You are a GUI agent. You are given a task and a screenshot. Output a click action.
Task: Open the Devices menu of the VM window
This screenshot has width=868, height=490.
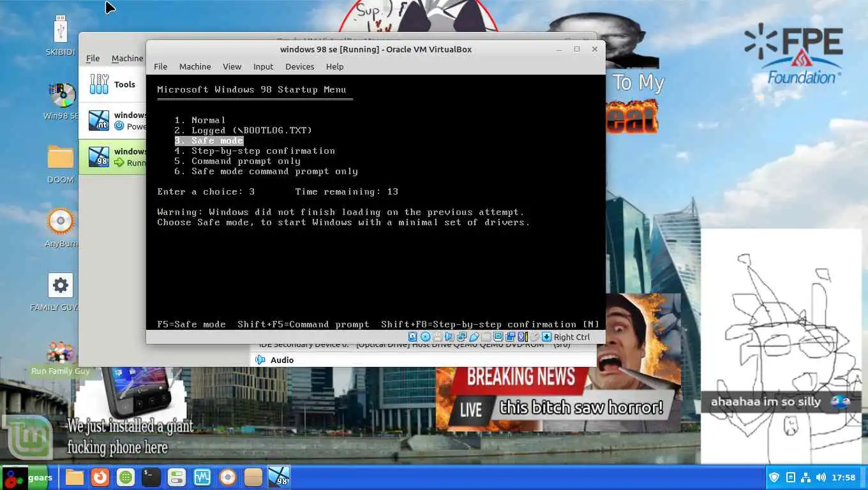[299, 66]
